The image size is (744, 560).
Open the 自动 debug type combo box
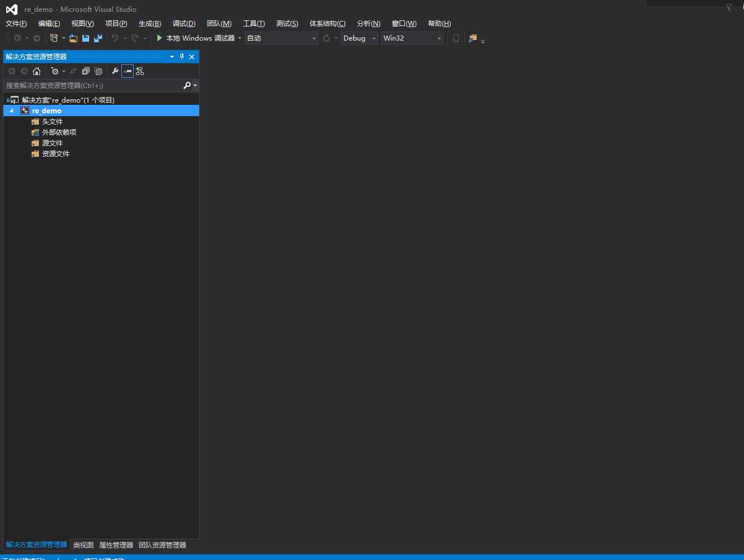pyautogui.click(x=281, y=38)
